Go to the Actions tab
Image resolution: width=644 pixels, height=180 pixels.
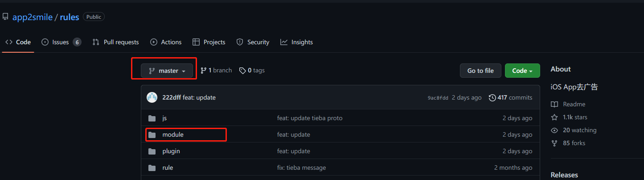166,42
